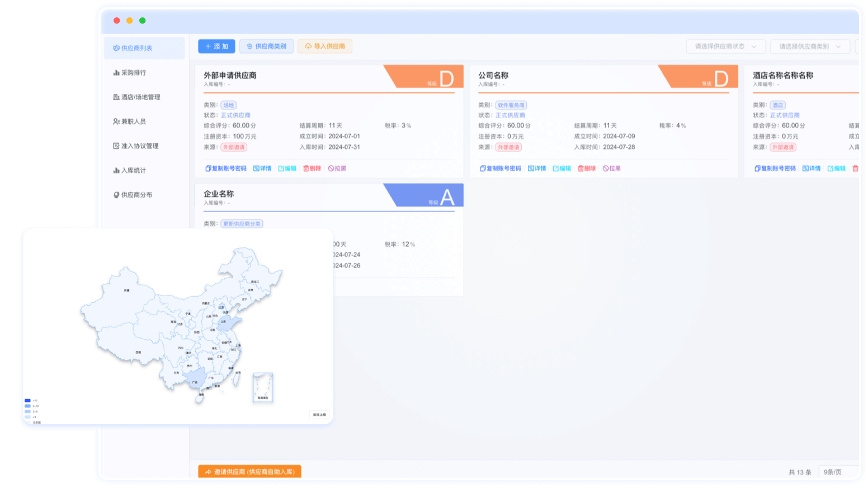
Task: Blacklist (拉黑) the 外部申请供应商 supplier
Action: pos(337,168)
